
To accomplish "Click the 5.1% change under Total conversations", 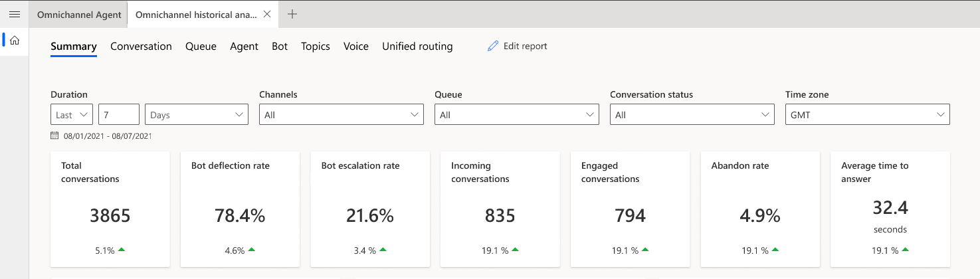I will pyautogui.click(x=105, y=250).
